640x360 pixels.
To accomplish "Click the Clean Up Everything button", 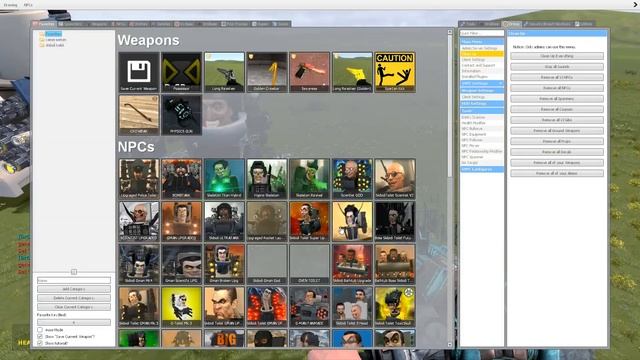I will pyautogui.click(x=557, y=56).
